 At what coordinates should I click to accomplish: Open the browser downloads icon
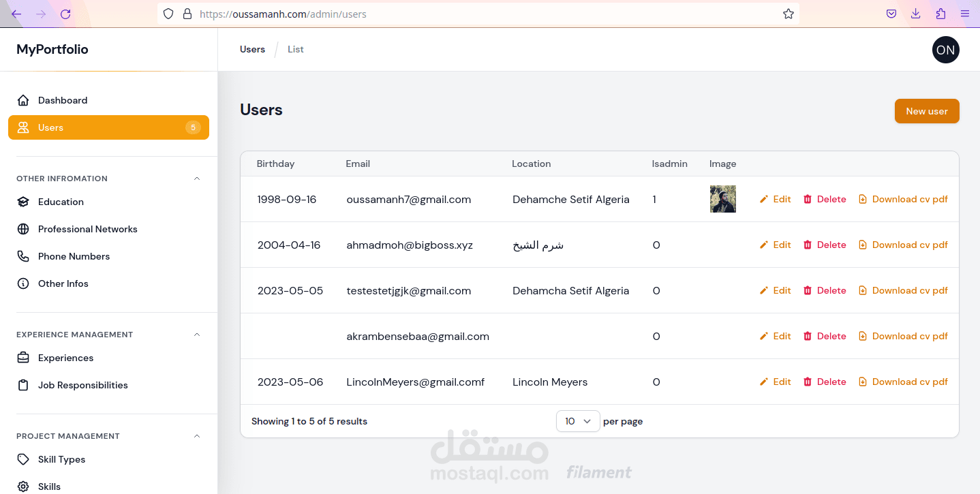(x=916, y=14)
